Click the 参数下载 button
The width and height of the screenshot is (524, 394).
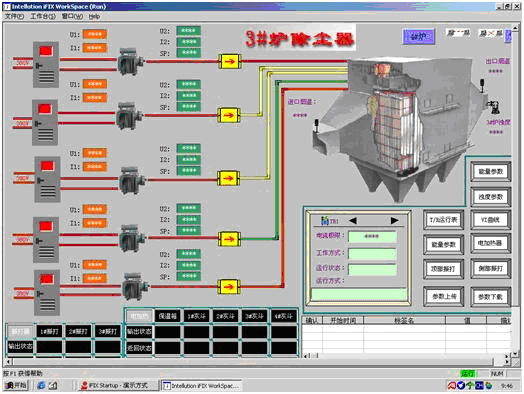pyautogui.click(x=491, y=296)
